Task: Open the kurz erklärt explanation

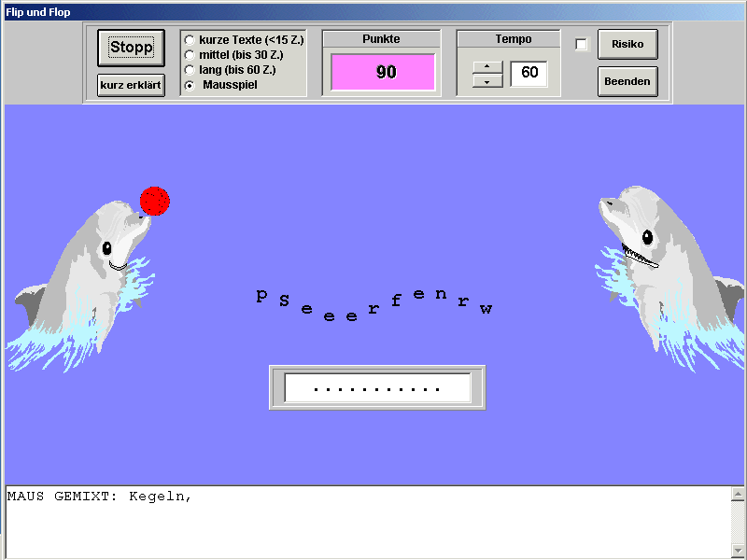Action: (x=131, y=85)
